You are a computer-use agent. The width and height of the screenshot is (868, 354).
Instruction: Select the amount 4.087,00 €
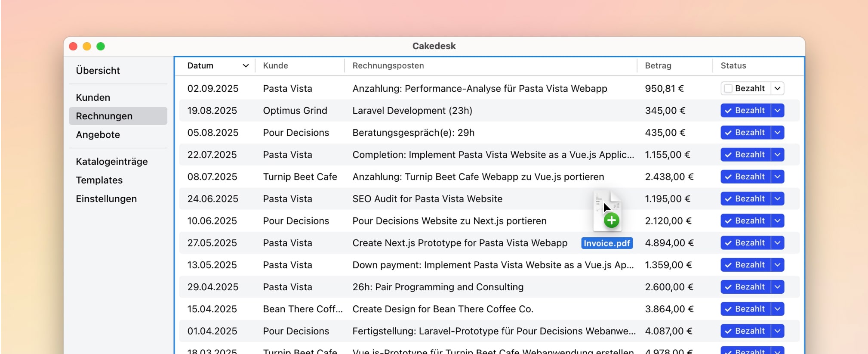(x=669, y=331)
